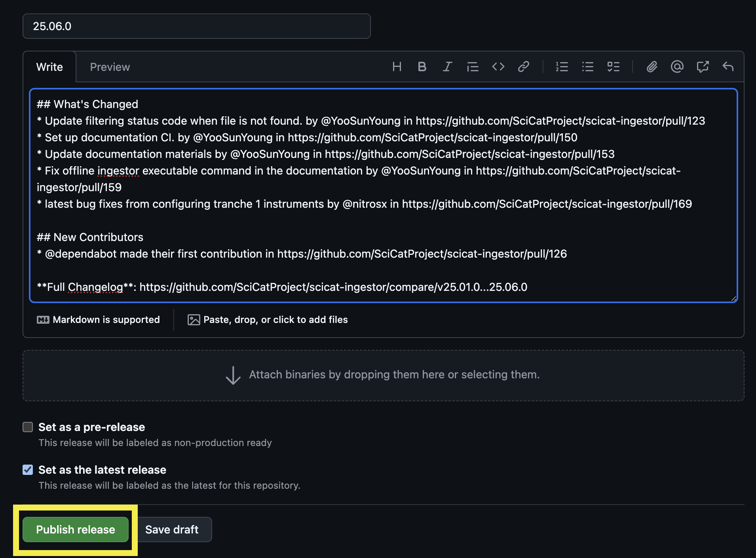Toggle bold text formatting
756x558 pixels.
click(x=422, y=67)
